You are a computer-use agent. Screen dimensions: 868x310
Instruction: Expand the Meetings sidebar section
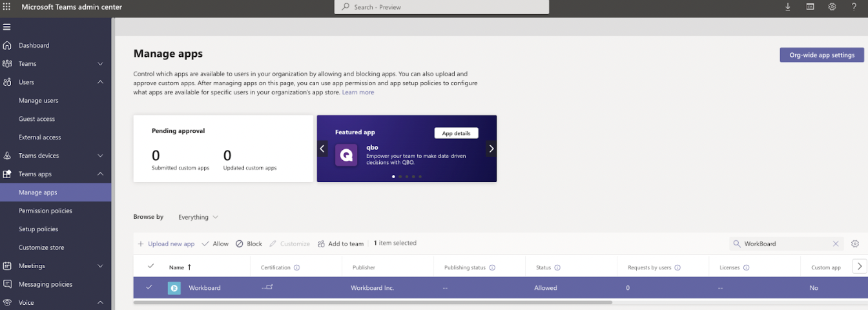click(x=100, y=266)
